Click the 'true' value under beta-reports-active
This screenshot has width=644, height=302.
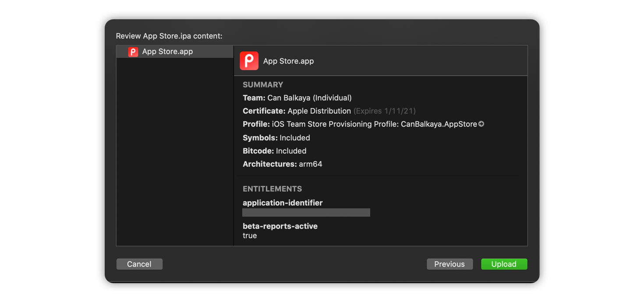point(250,235)
